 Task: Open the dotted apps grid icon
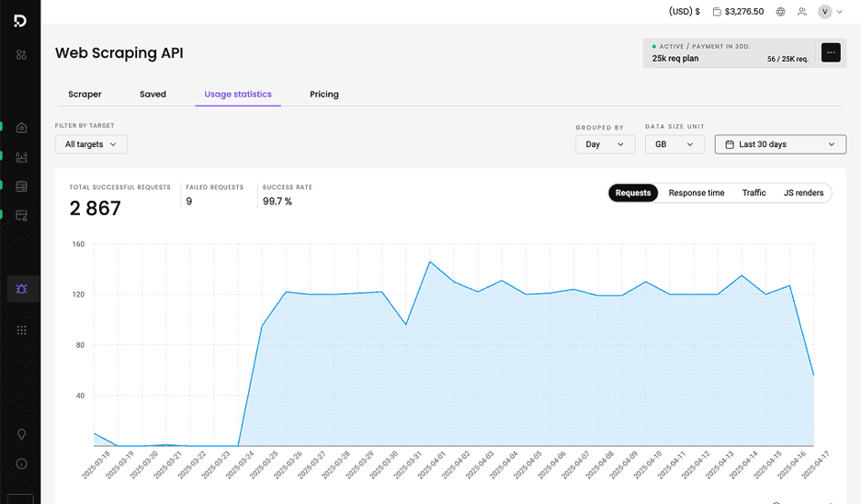[22, 331]
